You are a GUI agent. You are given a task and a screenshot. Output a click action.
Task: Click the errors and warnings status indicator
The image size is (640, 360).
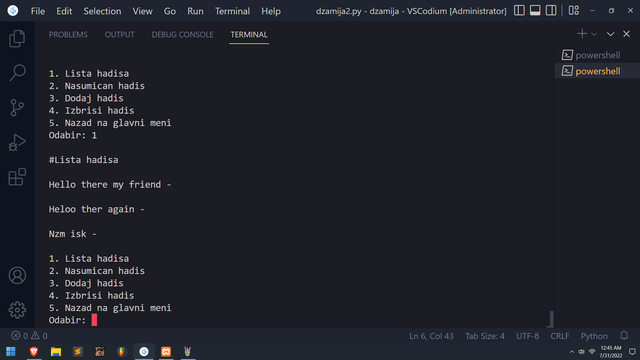click(x=29, y=336)
